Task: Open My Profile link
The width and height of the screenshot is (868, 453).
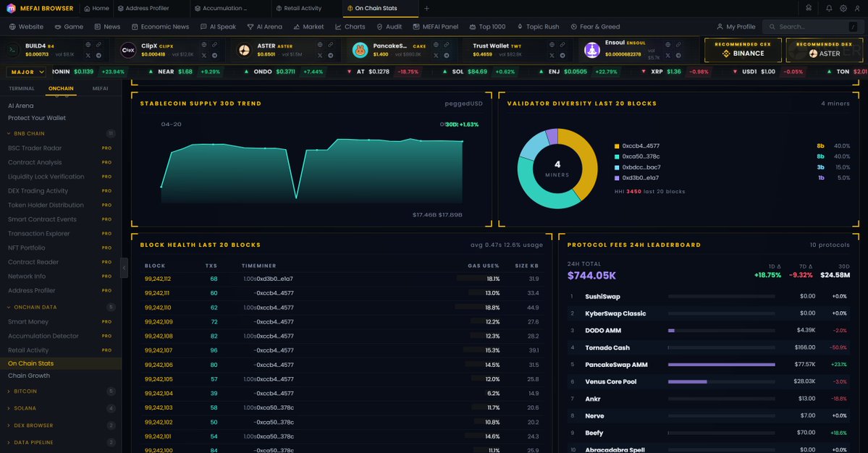Action: click(x=736, y=27)
